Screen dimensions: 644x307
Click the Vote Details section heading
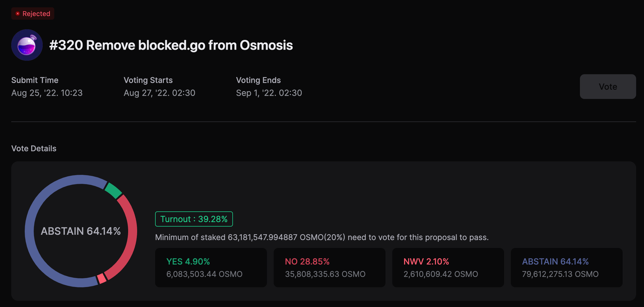[34, 149]
